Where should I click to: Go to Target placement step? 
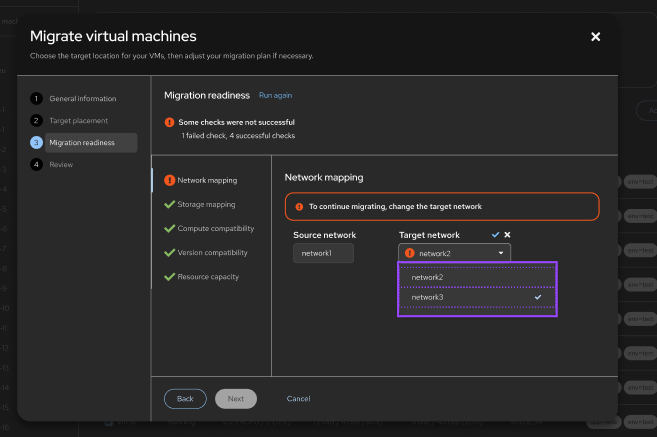[80, 121]
